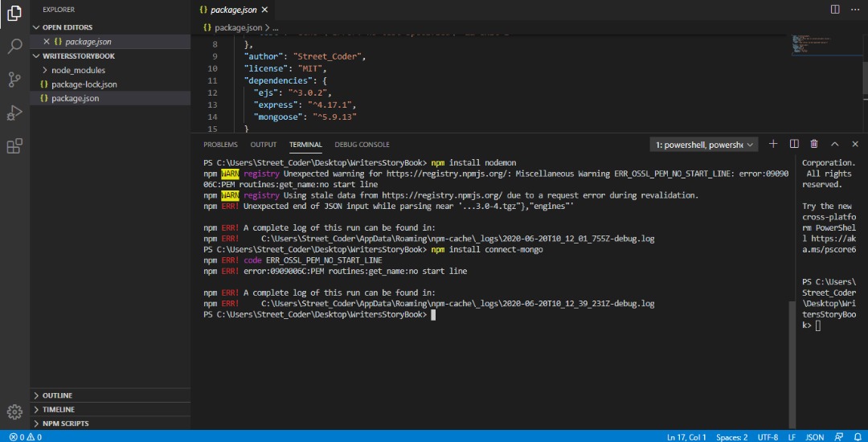Expand the Timeline section
Image resolution: width=868 pixels, height=442 pixels.
click(110, 409)
